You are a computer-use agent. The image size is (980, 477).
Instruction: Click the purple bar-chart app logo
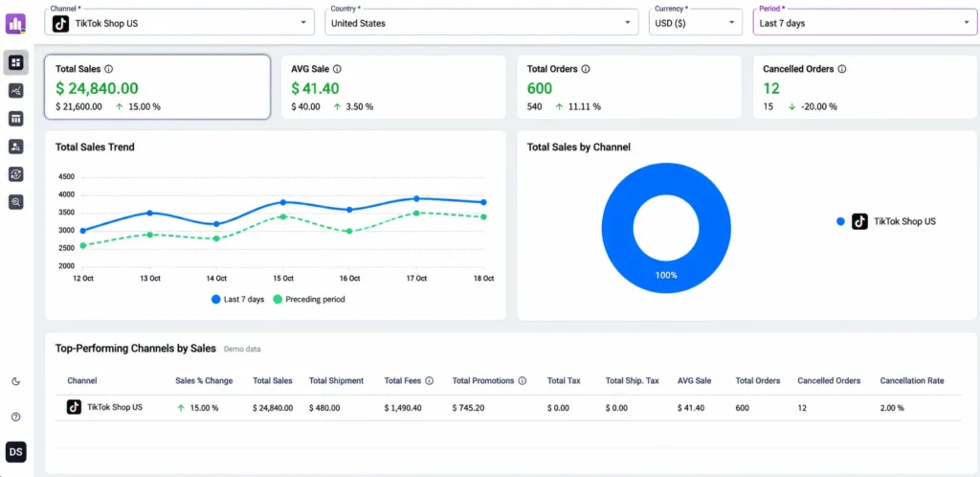(x=15, y=24)
